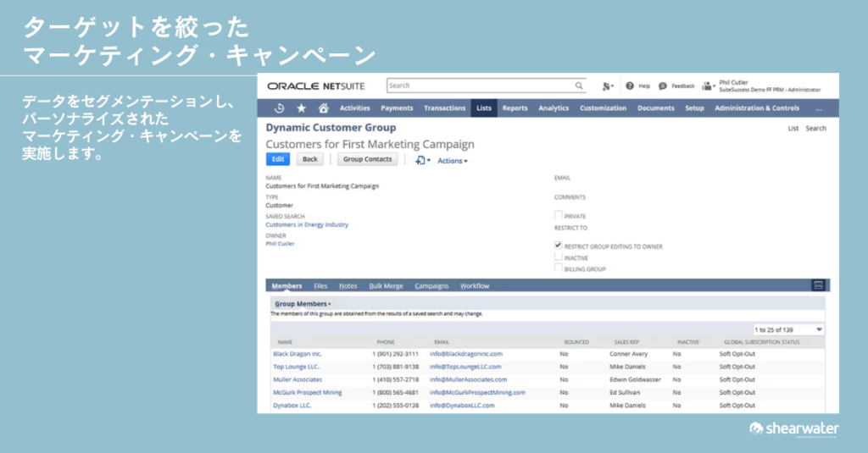Click the Feedback speech bubble icon
The width and height of the screenshot is (868, 453).
click(x=663, y=86)
